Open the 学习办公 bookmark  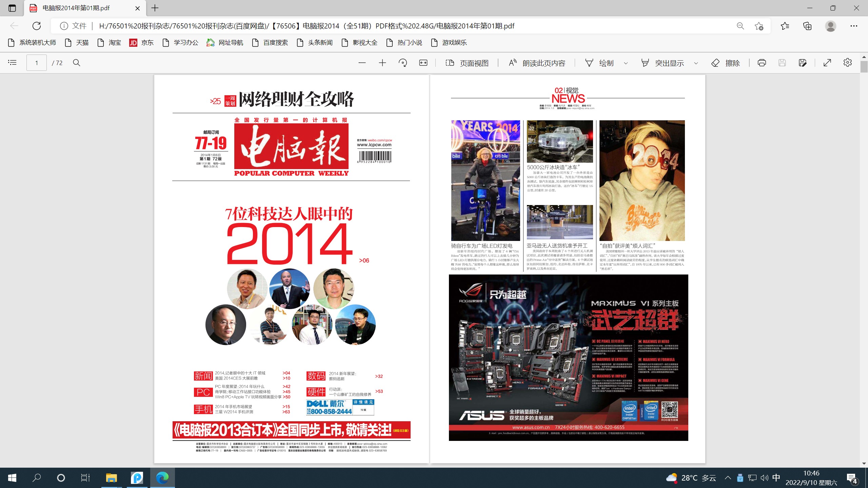[180, 43]
